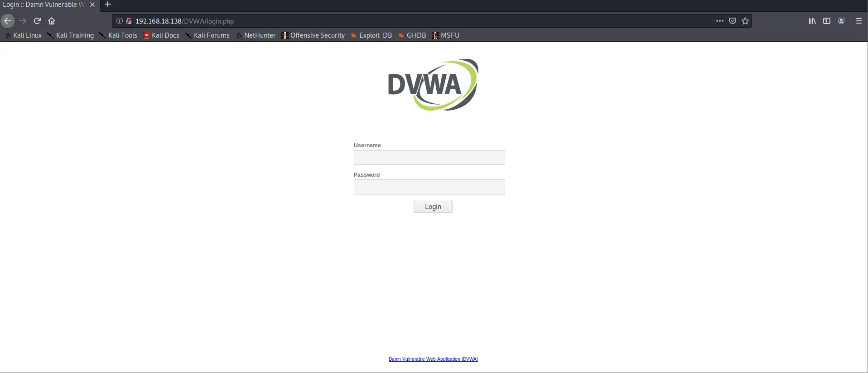Toggle the sidebars view icon
The image size is (868, 373).
pyautogui.click(x=827, y=21)
